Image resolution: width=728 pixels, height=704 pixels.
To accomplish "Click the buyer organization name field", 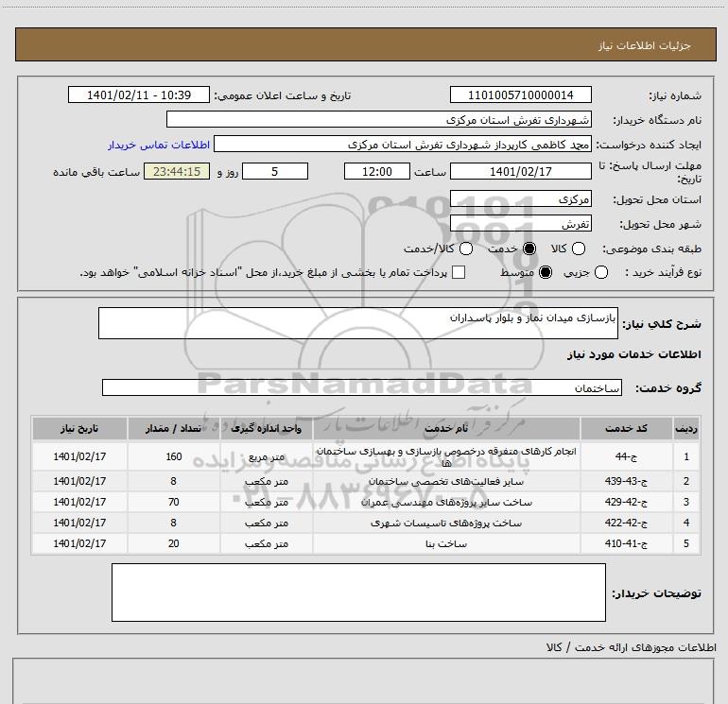I will (x=379, y=120).
